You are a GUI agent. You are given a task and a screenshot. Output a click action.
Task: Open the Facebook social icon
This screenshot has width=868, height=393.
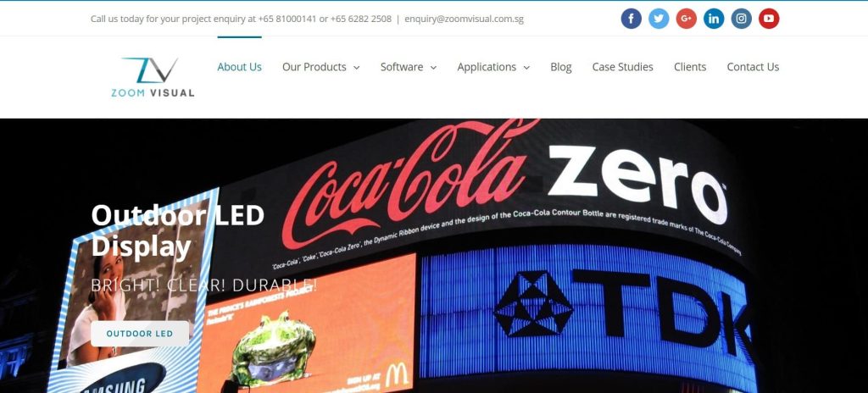pos(631,19)
